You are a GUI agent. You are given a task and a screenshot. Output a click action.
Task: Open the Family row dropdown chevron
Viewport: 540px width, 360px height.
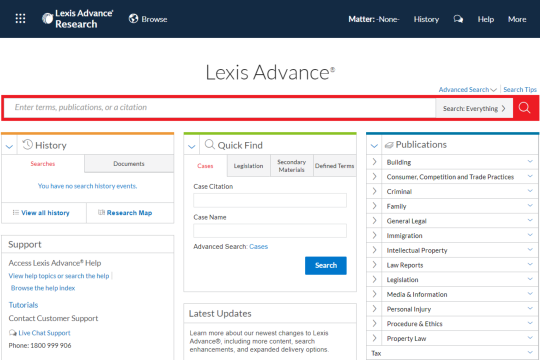pyautogui.click(x=530, y=206)
